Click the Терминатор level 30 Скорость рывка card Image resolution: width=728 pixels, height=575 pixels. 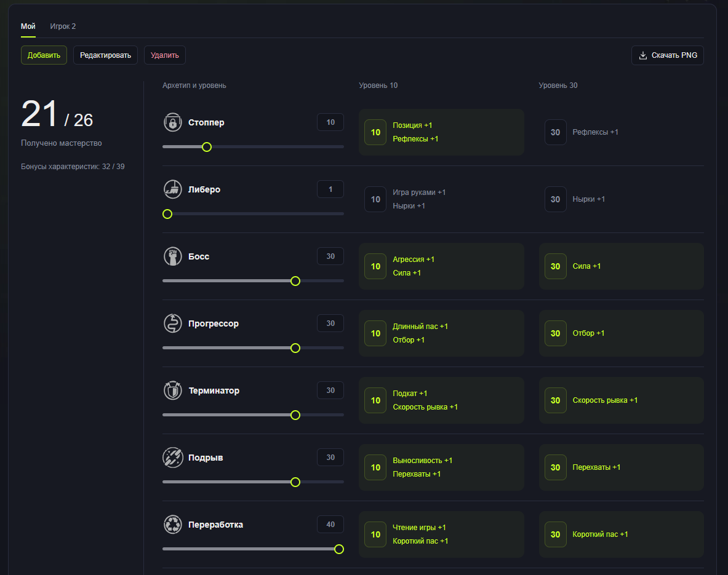[x=621, y=400]
